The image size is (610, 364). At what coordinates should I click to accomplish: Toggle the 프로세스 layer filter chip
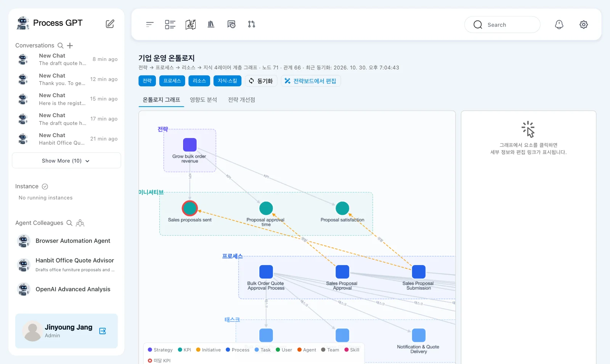[172, 81]
